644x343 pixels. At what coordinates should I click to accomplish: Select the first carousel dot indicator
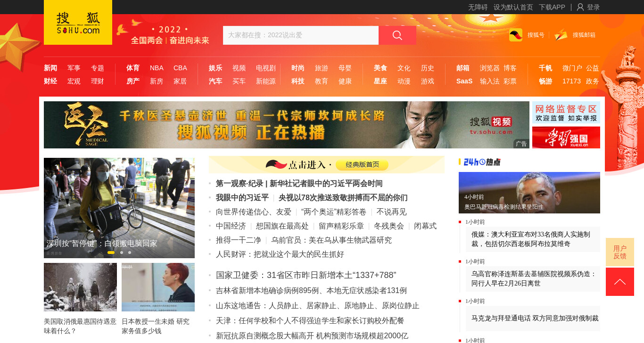[111, 253]
